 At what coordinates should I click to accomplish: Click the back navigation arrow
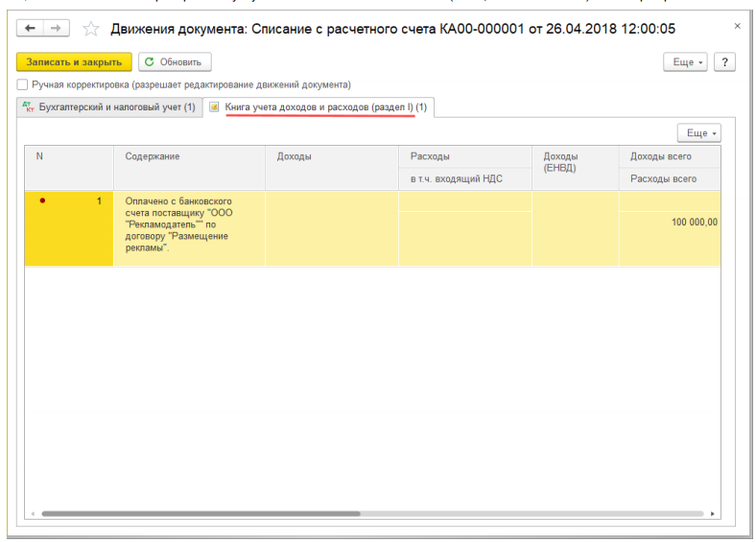coord(30,28)
